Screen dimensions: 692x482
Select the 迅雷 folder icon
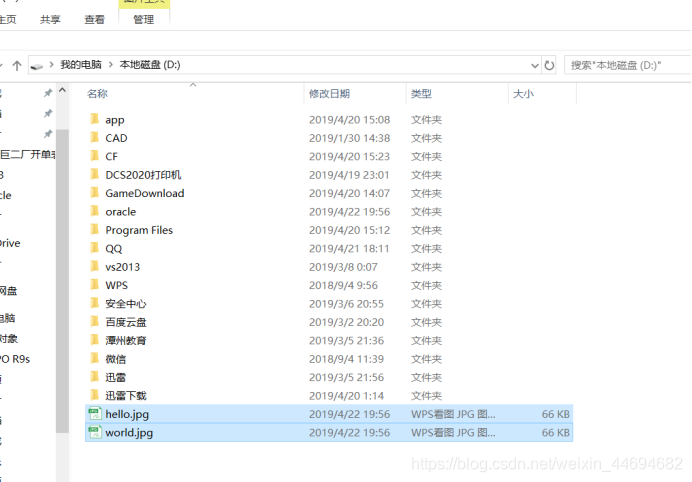pyautogui.click(x=94, y=377)
